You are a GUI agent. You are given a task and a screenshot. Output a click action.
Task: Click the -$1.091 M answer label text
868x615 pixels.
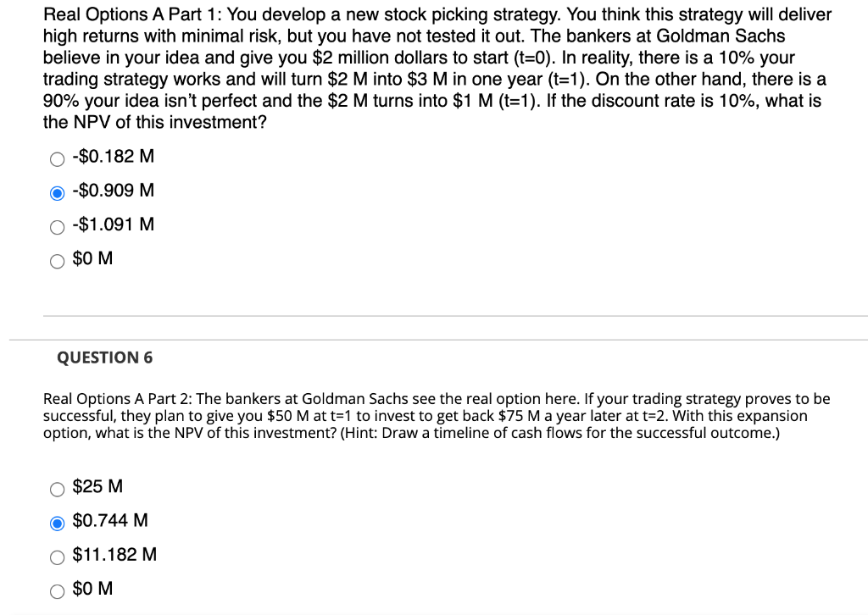pos(113,224)
